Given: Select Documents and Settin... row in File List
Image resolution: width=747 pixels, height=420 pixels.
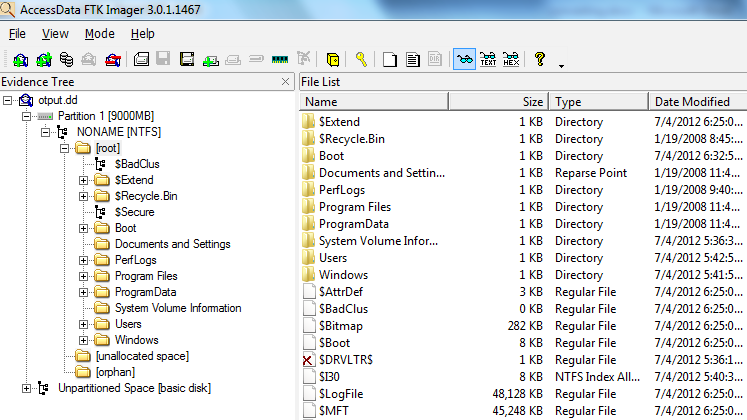Looking at the screenshot, I should click(x=382, y=173).
